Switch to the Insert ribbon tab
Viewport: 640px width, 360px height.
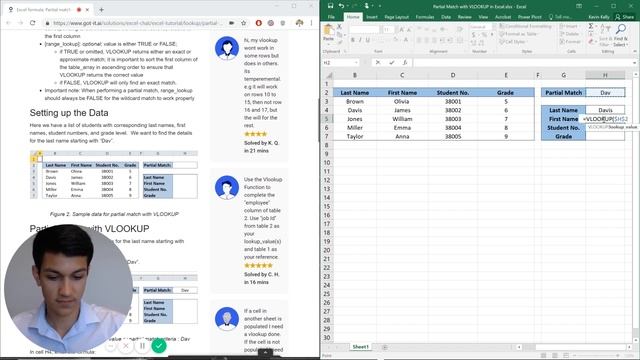point(371,17)
